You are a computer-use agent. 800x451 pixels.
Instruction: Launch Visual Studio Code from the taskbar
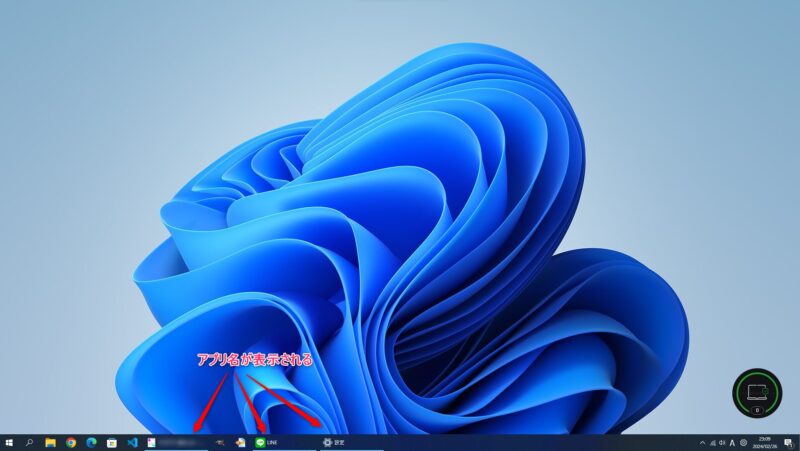(x=131, y=441)
